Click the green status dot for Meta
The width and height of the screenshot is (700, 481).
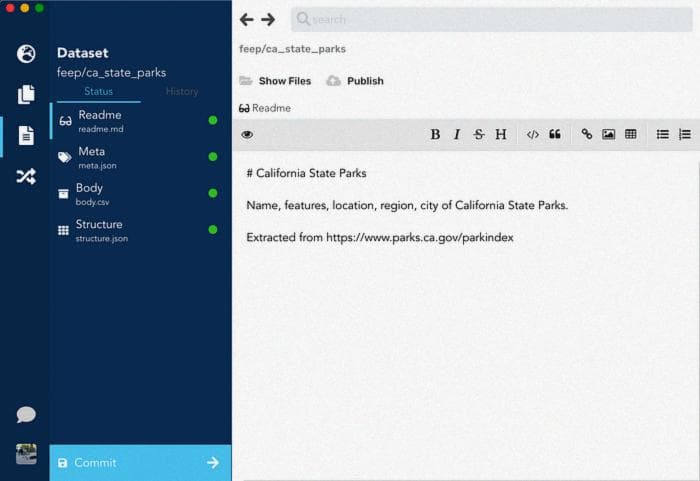[213, 157]
